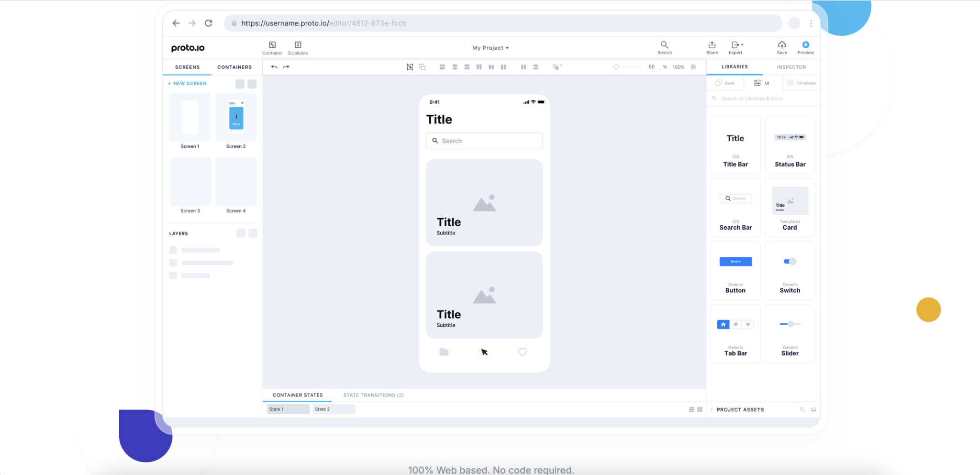Open the Share icon in toolbar

point(712,45)
